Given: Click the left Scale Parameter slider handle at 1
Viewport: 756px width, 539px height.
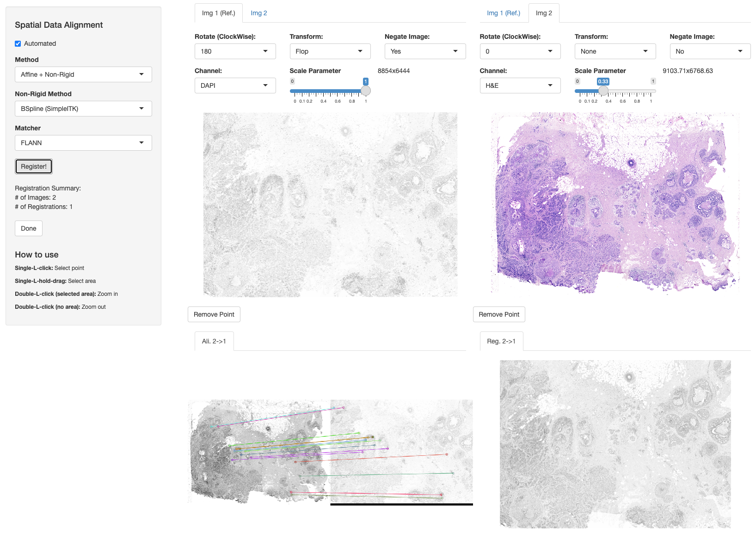Looking at the screenshot, I should (366, 91).
